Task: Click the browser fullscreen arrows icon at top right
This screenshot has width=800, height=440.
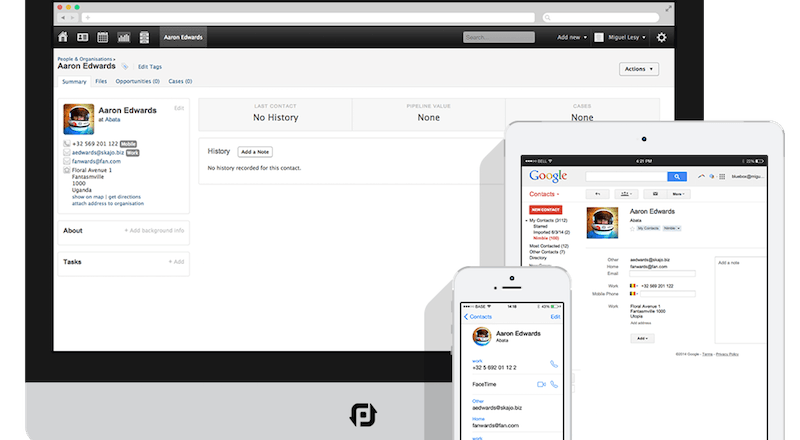Action: click(668, 8)
